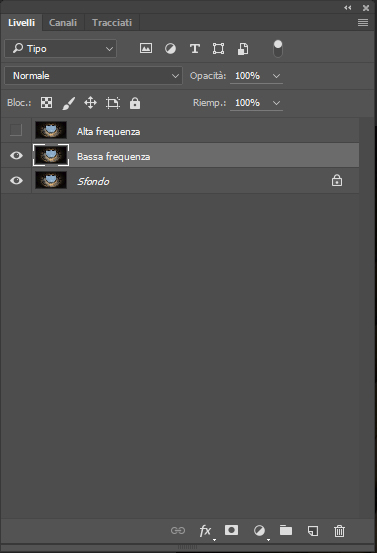Filter layers by pixel layers icon

click(x=146, y=48)
